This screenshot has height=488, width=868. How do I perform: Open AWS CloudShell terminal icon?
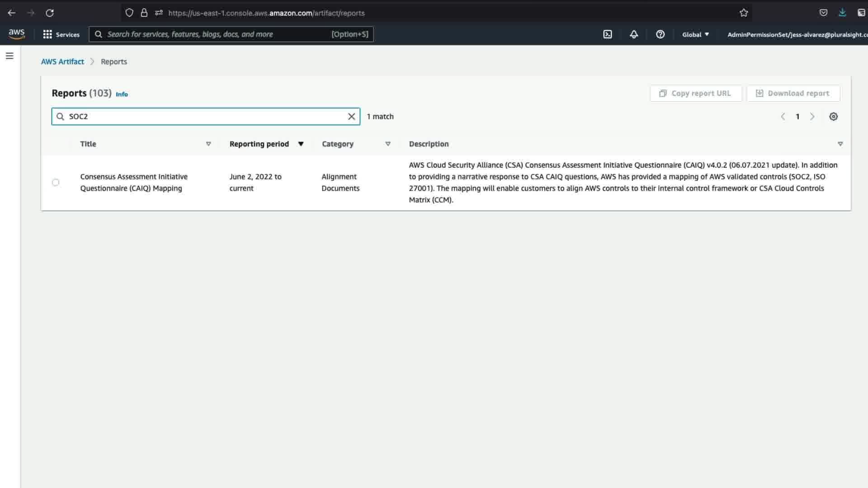(x=608, y=34)
